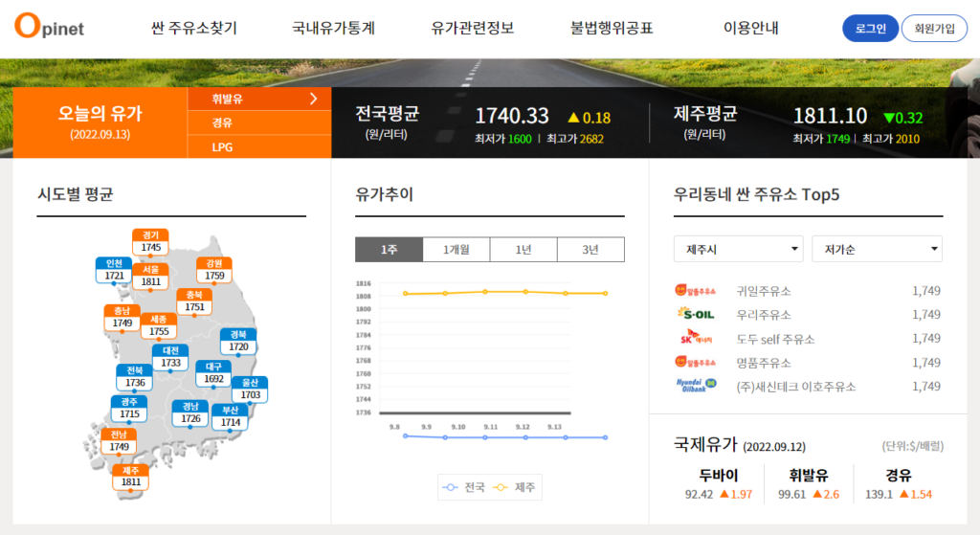Click international 휘발유 price 99.61
This screenshot has height=535, width=980.
791,495
